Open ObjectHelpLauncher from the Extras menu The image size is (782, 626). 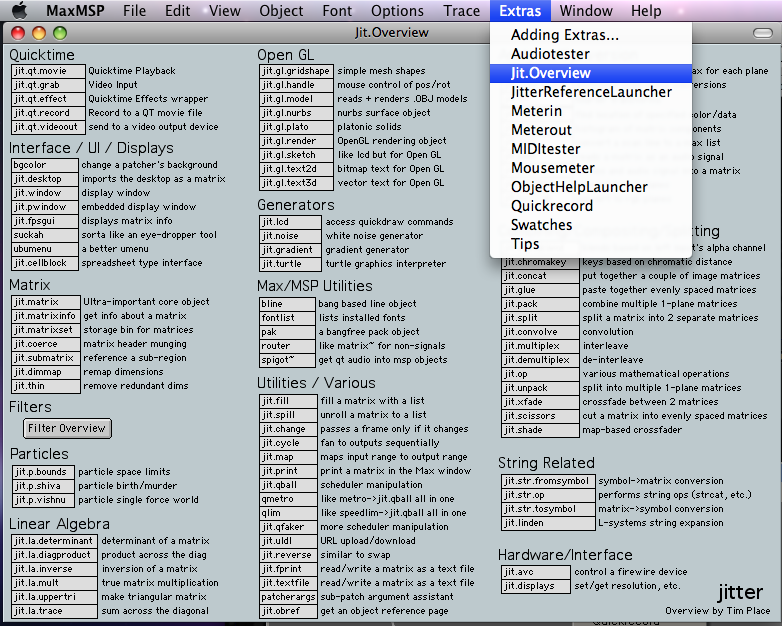pos(591,187)
